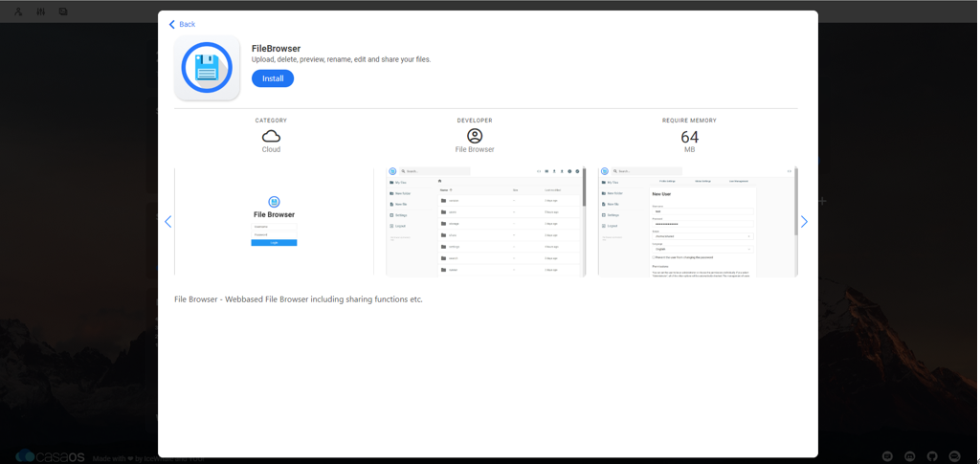Open the New User settings screenshot thumbnail
The height and width of the screenshot is (464, 980).
coord(698,221)
